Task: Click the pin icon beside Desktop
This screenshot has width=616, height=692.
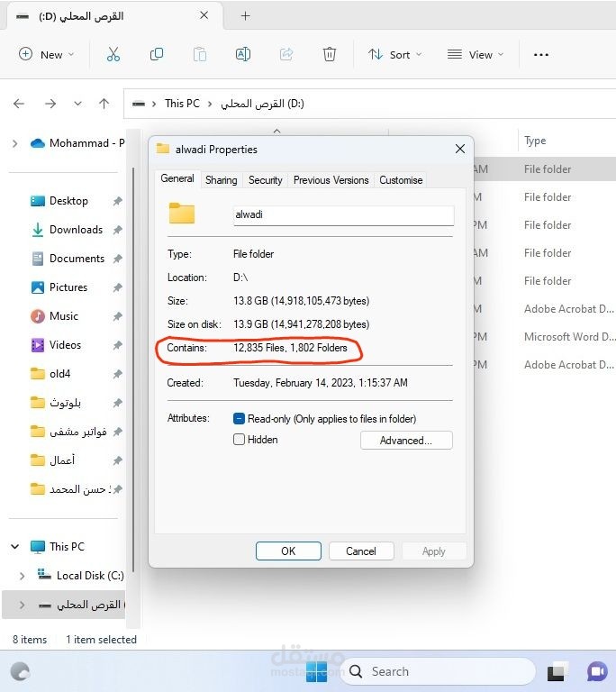Action: 117,201
